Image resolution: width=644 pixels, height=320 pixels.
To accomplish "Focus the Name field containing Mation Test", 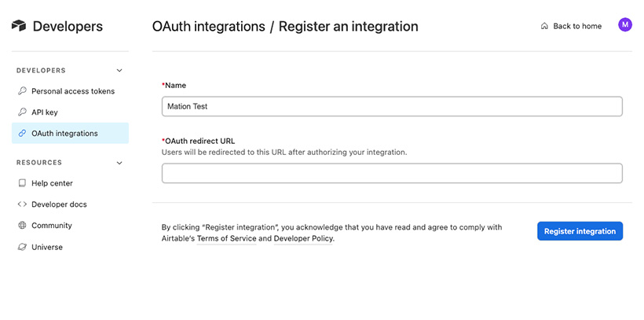I will (392, 106).
